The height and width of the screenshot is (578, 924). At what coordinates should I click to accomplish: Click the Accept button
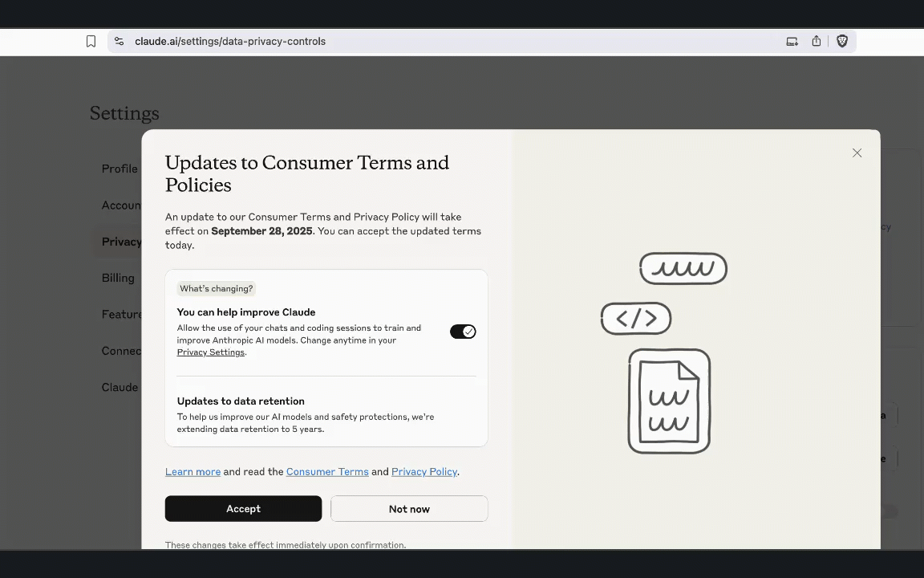coord(243,508)
